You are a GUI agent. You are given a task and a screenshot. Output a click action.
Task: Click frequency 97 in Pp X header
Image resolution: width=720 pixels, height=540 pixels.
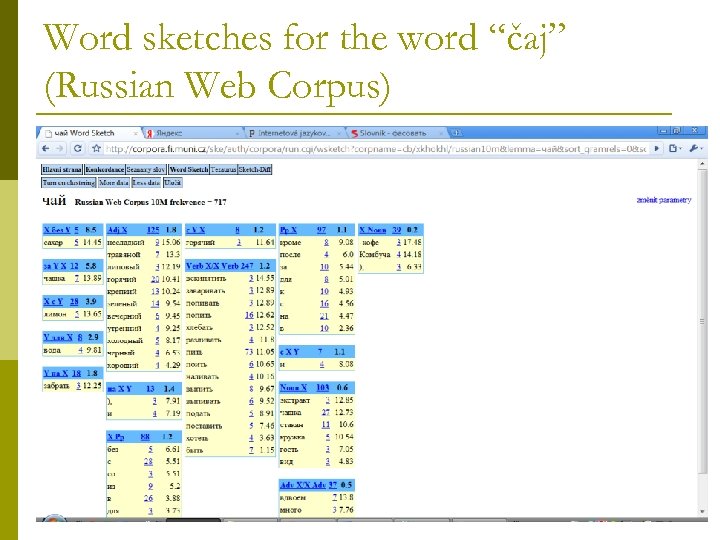[x=321, y=230]
